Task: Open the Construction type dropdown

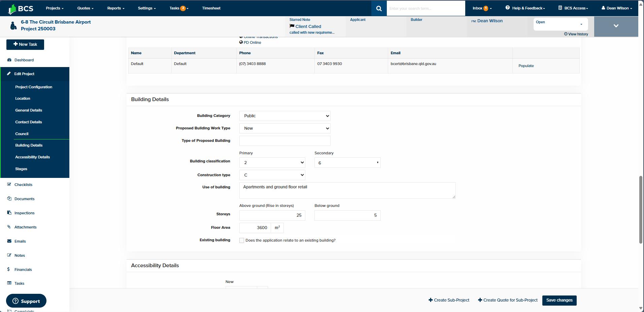Action: coord(272,175)
